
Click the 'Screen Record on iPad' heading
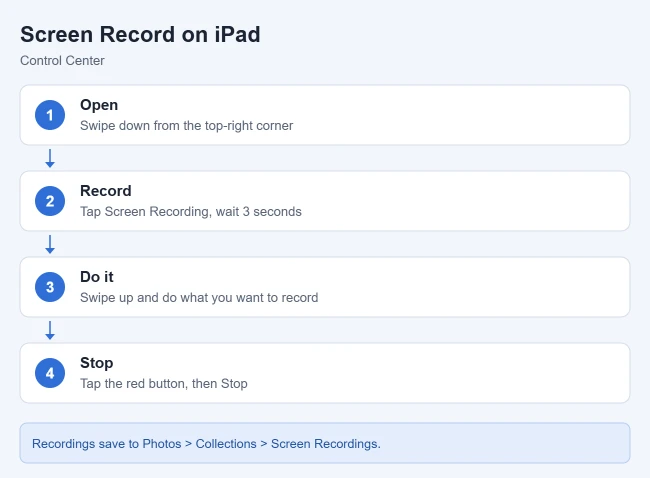tap(140, 34)
